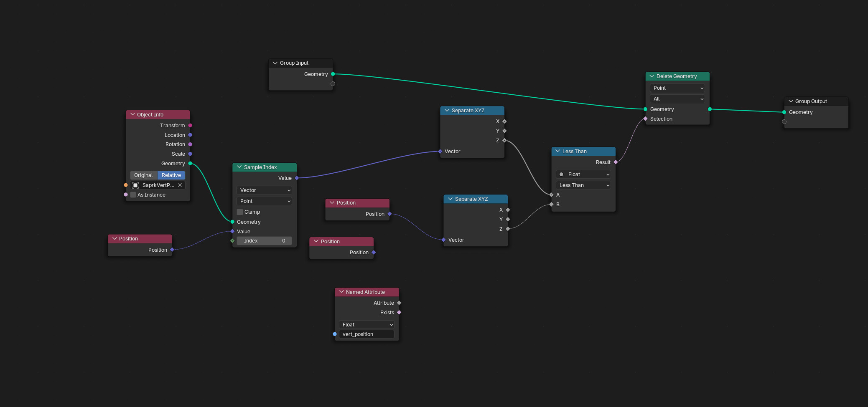The image size is (868, 407).
Task: Click the Result socket on Less Than node
Action: [x=616, y=162]
